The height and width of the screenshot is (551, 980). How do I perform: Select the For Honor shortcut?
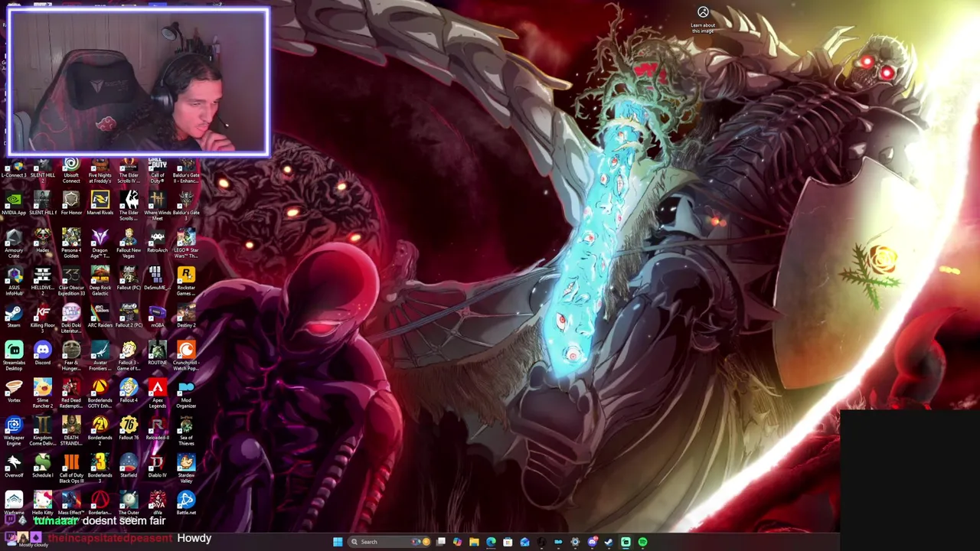71,204
